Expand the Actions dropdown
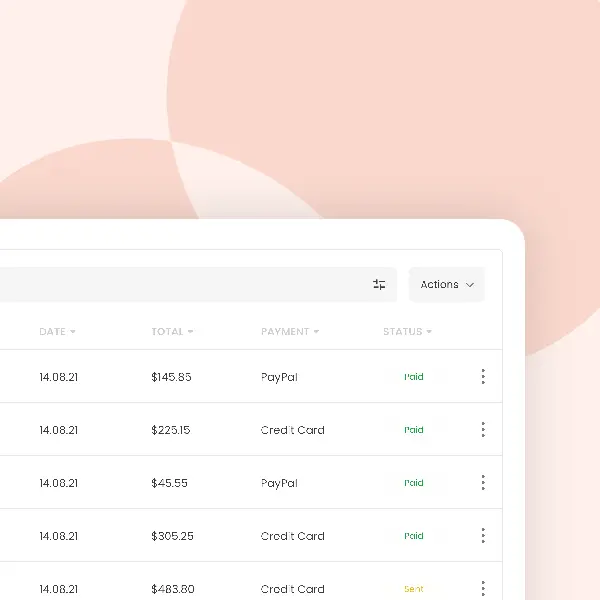 (x=446, y=285)
